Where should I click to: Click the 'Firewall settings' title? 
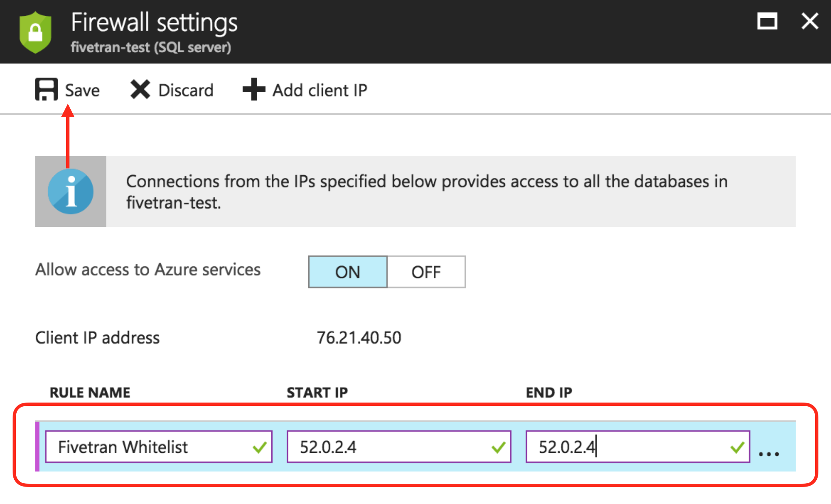pos(154,22)
